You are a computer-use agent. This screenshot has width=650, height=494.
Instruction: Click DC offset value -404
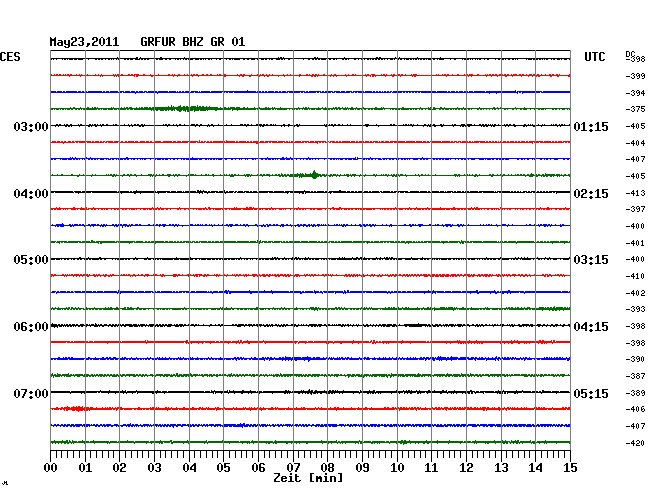click(635, 143)
